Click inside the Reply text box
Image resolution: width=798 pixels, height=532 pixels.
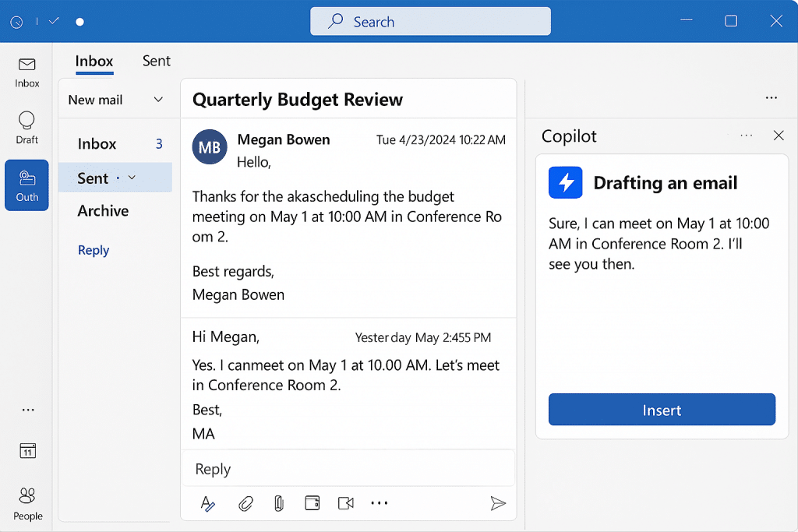click(348, 469)
